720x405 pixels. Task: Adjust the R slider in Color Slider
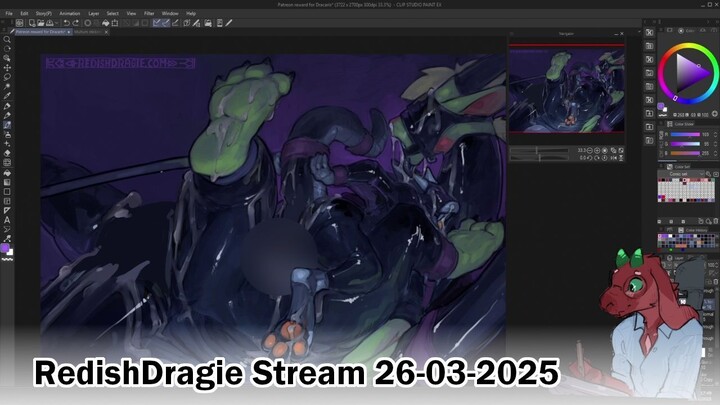pos(685,135)
